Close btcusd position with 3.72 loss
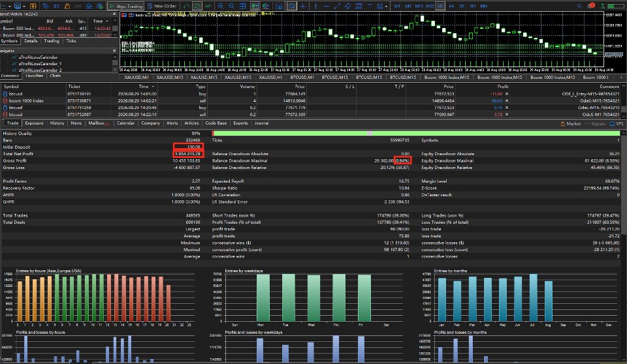The image size is (627, 364). (507, 114)
